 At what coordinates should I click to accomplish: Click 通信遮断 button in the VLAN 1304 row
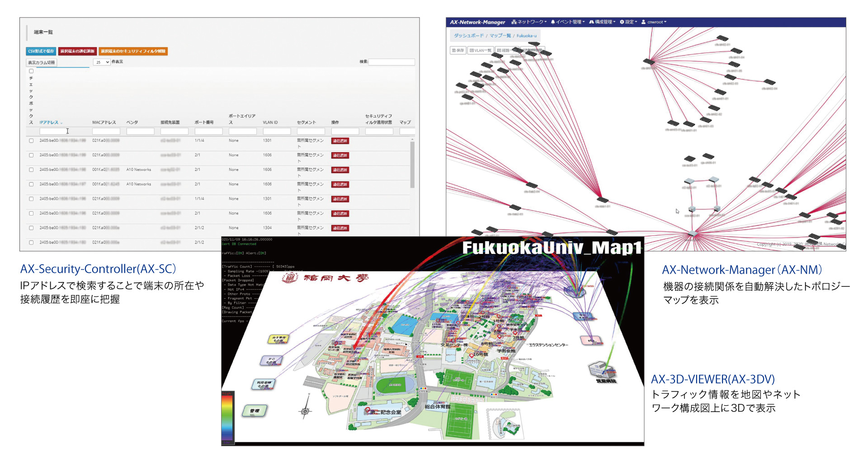(x=340, y=228)
